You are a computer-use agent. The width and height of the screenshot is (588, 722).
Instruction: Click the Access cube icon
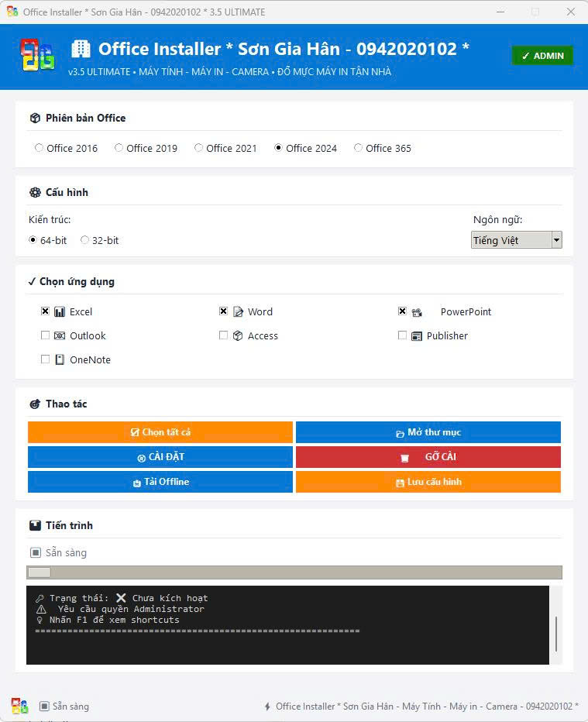pos(238,335)
